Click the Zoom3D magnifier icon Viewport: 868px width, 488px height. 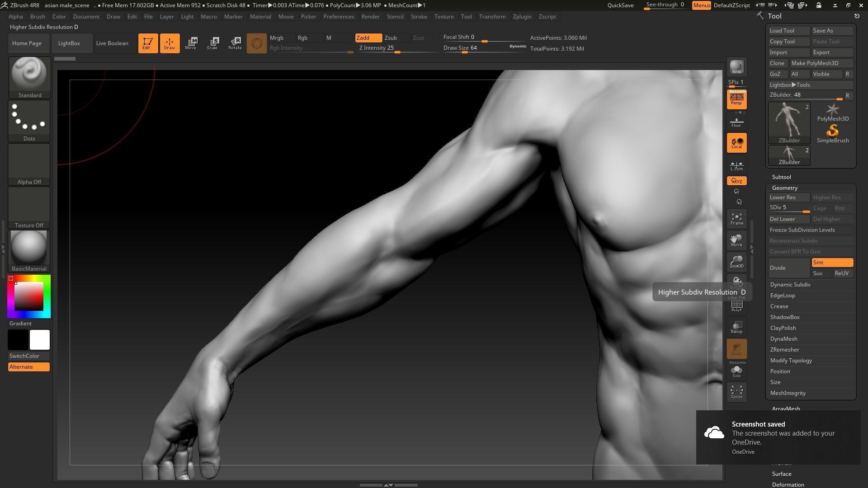point(736,262)
